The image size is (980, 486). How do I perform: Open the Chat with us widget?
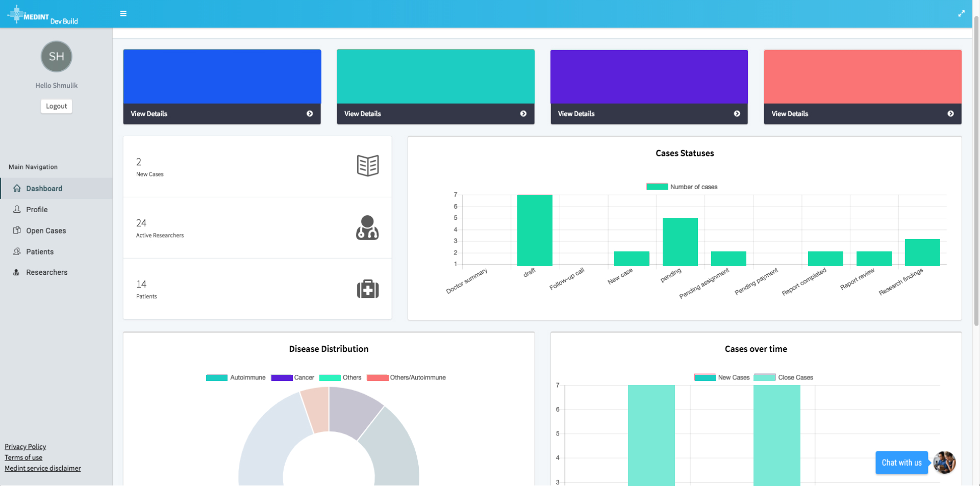click(x=901, y=463)
